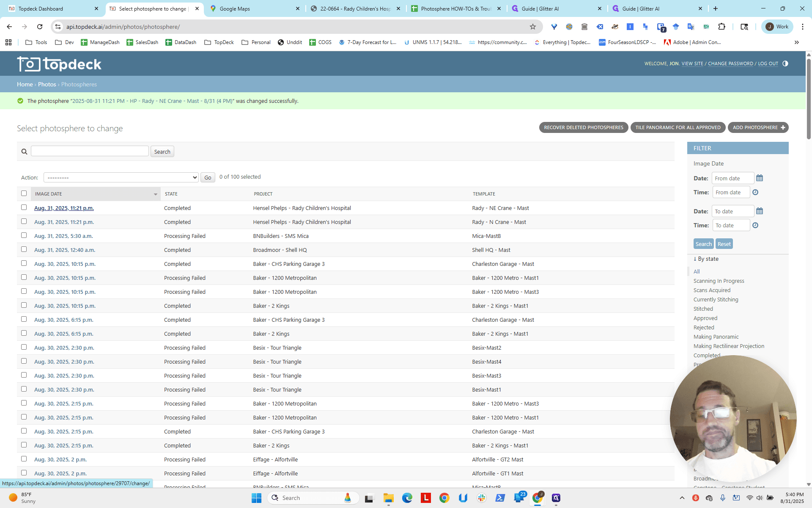Switch to the Photosphere HOW-TOs tab
This screenshot has width=812, height=508.
pos(456,8)
